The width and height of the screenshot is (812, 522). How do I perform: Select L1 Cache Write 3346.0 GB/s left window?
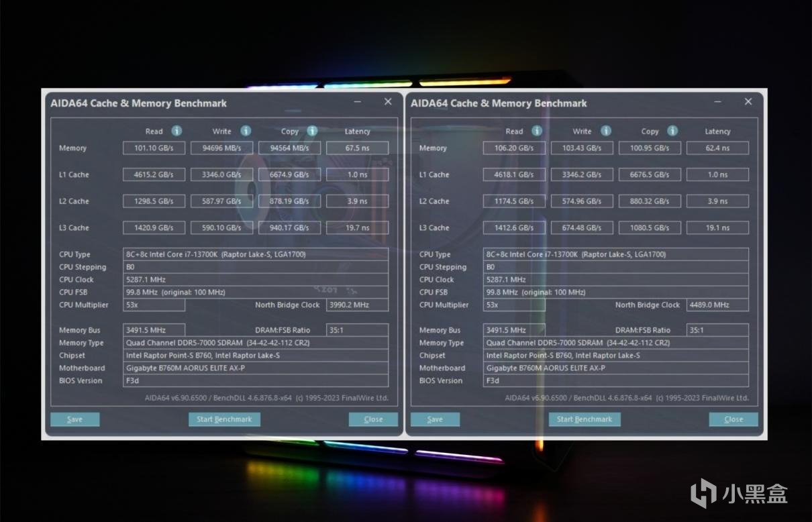(x=222, y=174)
